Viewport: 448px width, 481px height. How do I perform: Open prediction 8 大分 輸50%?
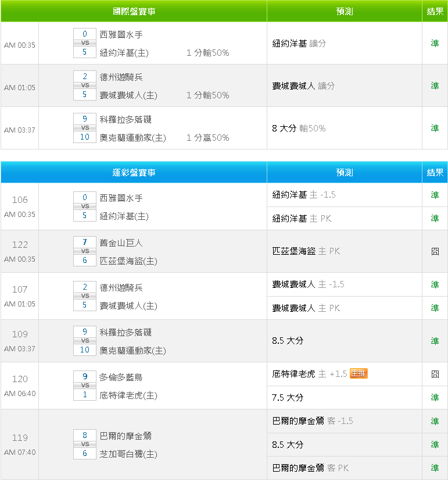pyautogui.click(x=299, y=128)
